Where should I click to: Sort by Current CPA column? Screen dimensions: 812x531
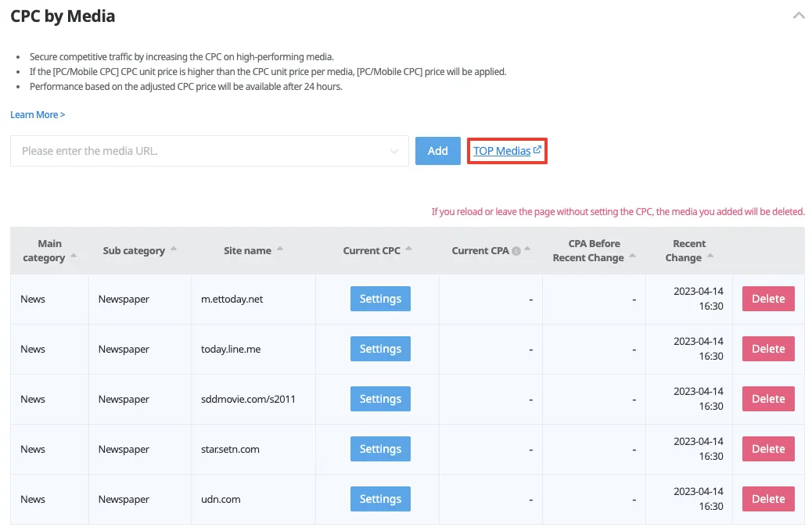[527, 249]
